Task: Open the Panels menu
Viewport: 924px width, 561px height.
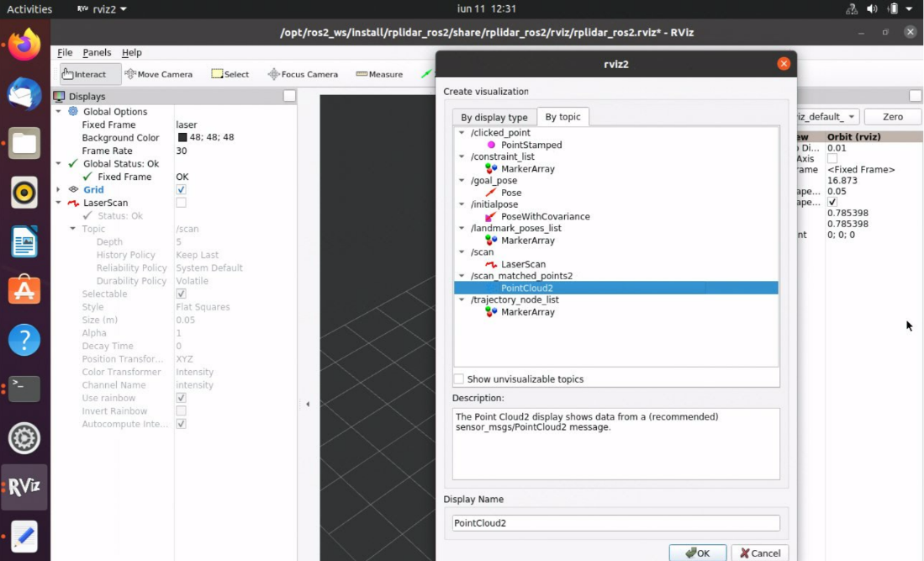Action: pyautogui.click(x=97, y=52)
